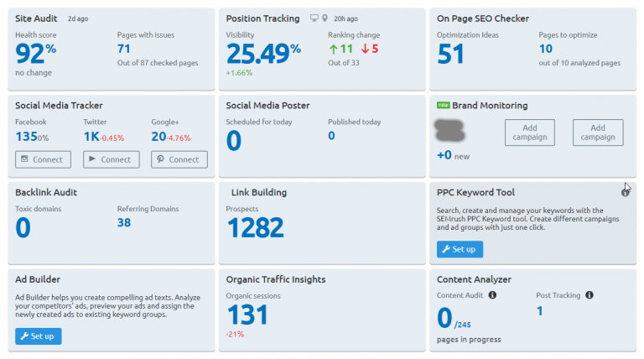Image resolution: width=644 pixels, height=359 pixels.
Task: Click the second Add campaign button
Action: (x=598, y=133)
